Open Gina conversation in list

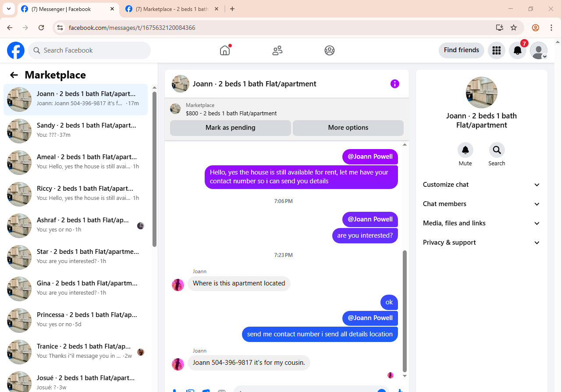click(75, 289)
